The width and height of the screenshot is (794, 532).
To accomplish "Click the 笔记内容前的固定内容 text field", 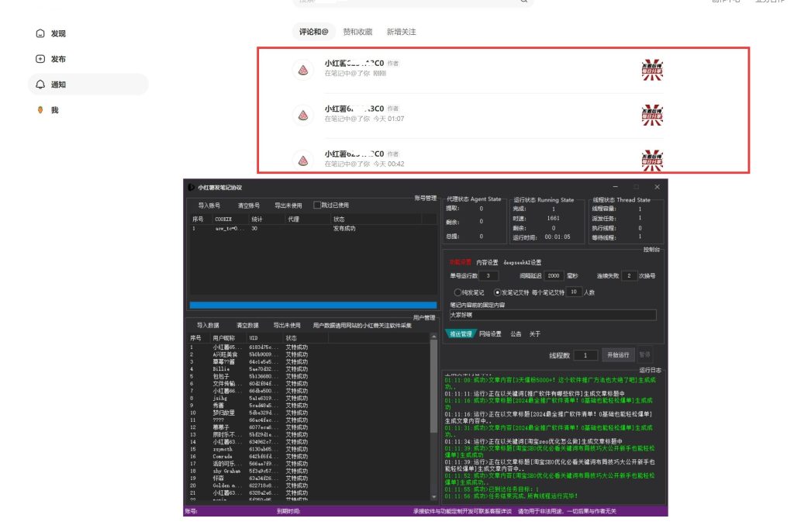I will click(551, 316).
